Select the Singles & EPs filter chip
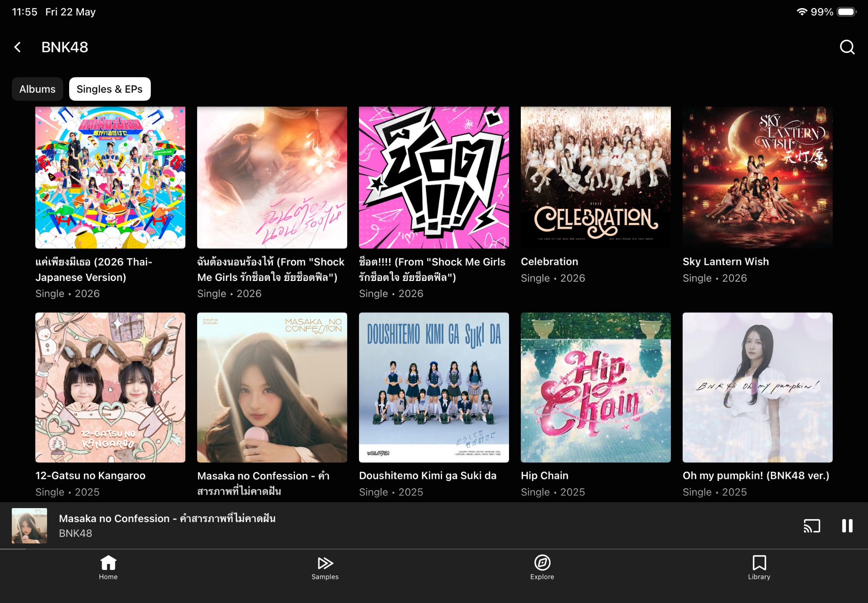Viewport: 868px width, 603px height. [x=110, y=89]
